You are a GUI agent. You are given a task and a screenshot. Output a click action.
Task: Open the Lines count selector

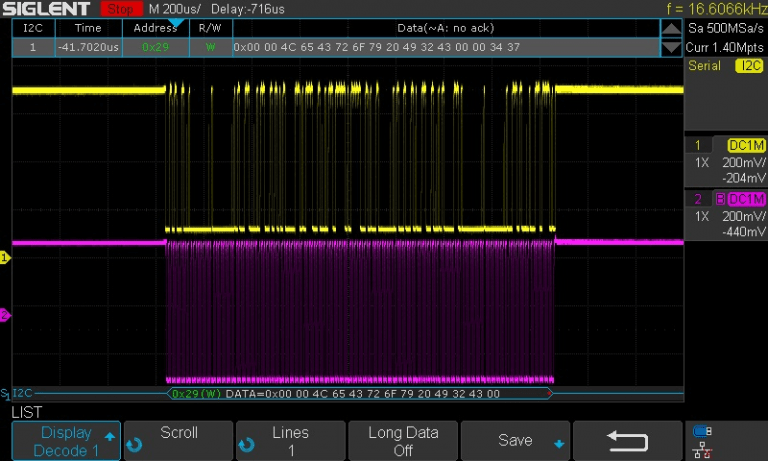(x=290, y=441)
